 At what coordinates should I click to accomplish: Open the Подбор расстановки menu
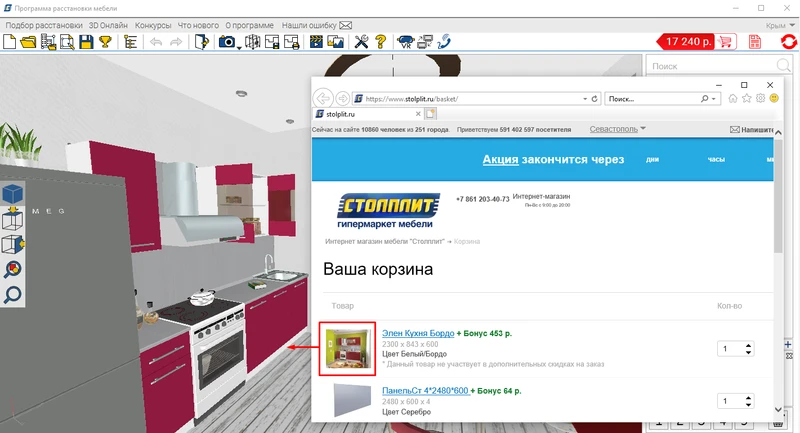tap(43, 23)
